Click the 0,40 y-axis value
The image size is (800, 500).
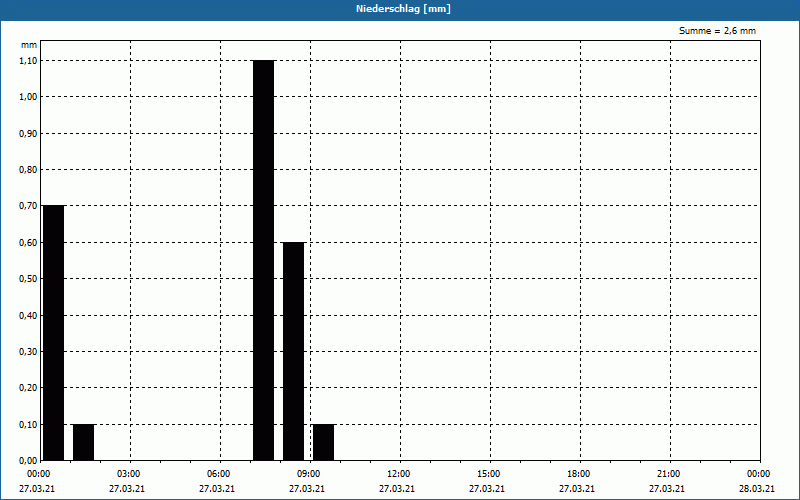click(x=28, y=316)
